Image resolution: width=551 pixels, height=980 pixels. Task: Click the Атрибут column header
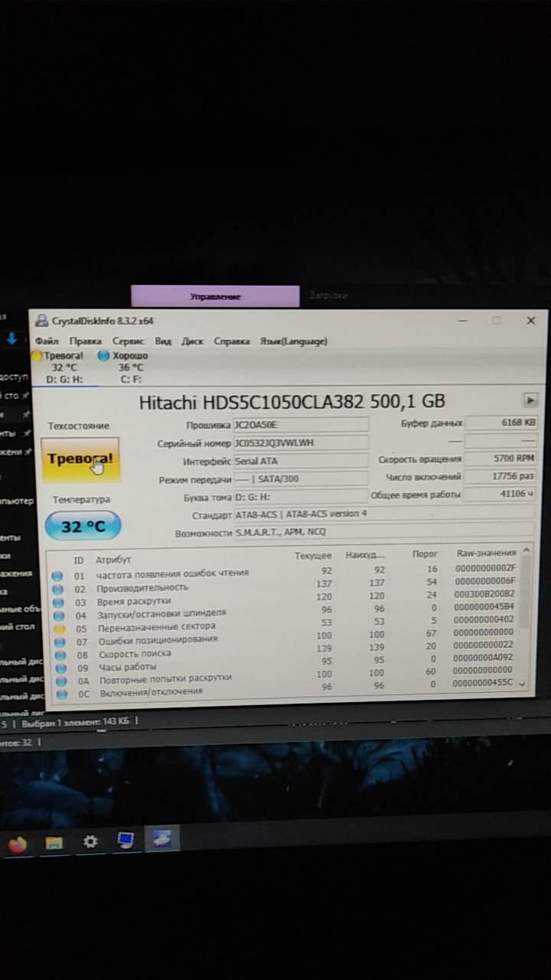[113, 560]
